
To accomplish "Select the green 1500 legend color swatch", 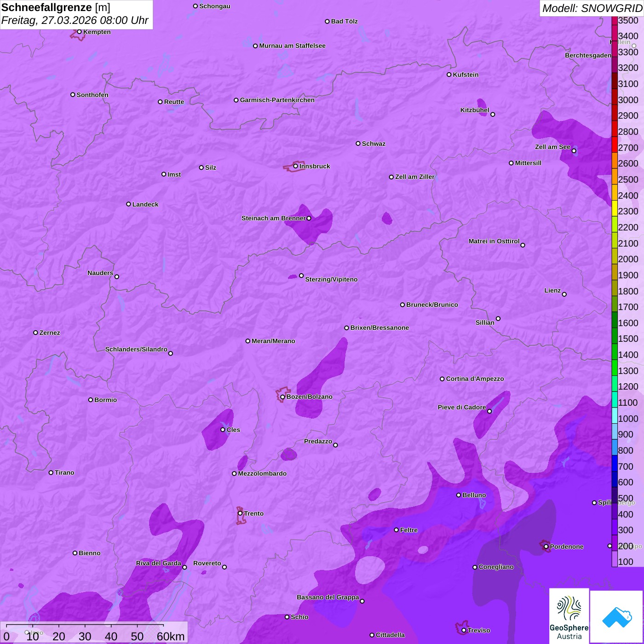I will [x=615, y=336].
